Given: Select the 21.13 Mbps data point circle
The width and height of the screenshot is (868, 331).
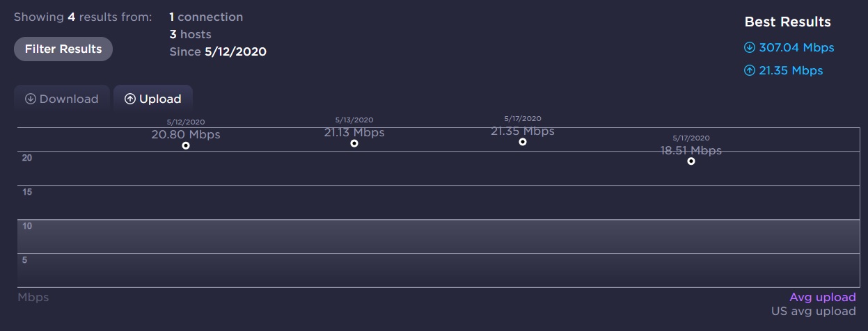Looking at the screenshot, I should (x=354, y=143).
